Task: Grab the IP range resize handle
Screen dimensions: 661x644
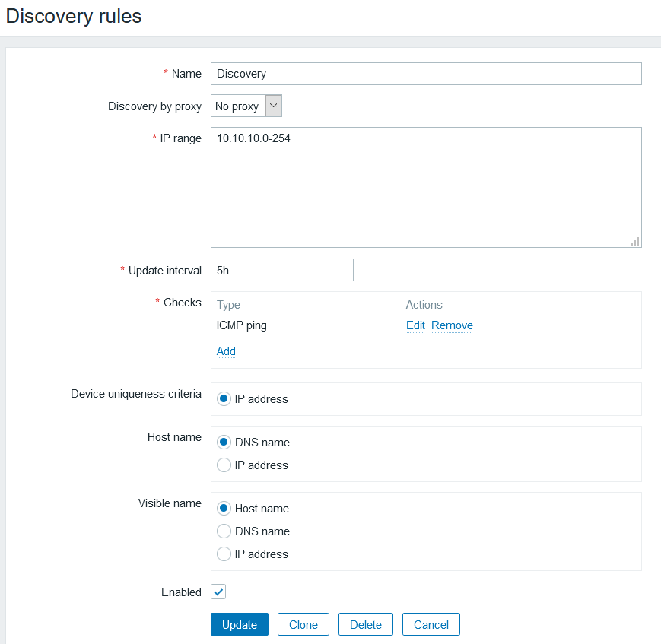Action: [634, 241]
